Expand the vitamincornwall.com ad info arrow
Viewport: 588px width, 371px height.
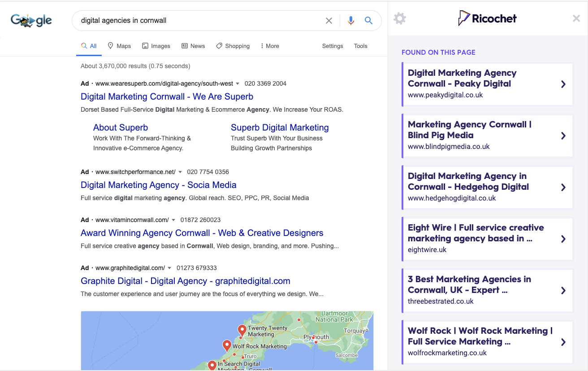click(x=173, y=220)
